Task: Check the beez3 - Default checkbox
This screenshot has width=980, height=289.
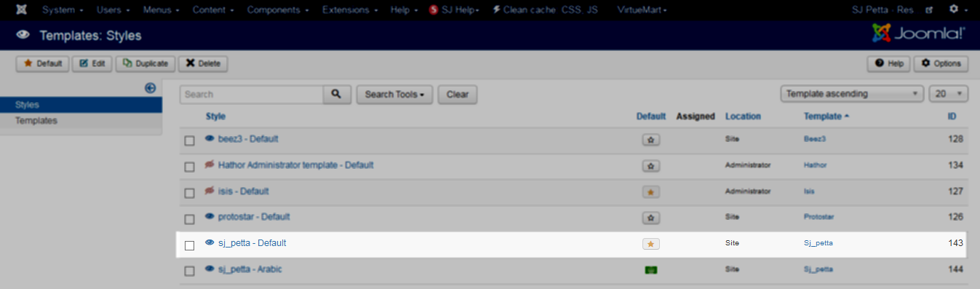Action: click(x=189, y=140)
